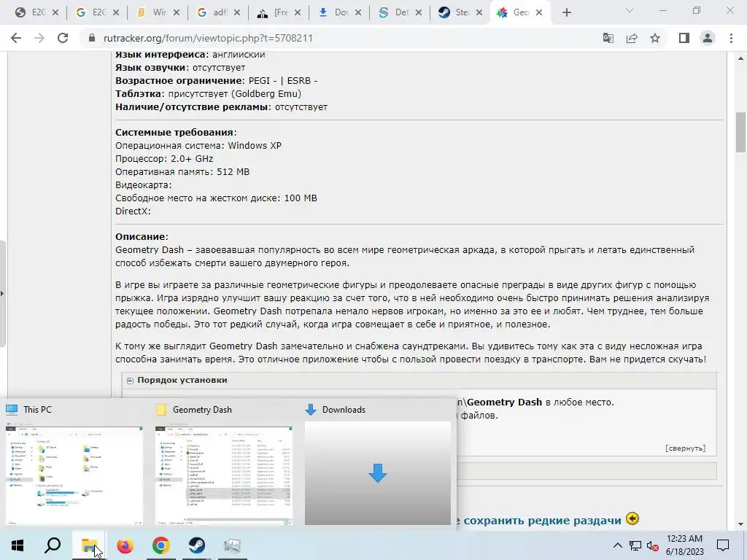Open Chrome's three-dot menu
Viewport: 747px width, 560px height.
(x=731, y=38)
